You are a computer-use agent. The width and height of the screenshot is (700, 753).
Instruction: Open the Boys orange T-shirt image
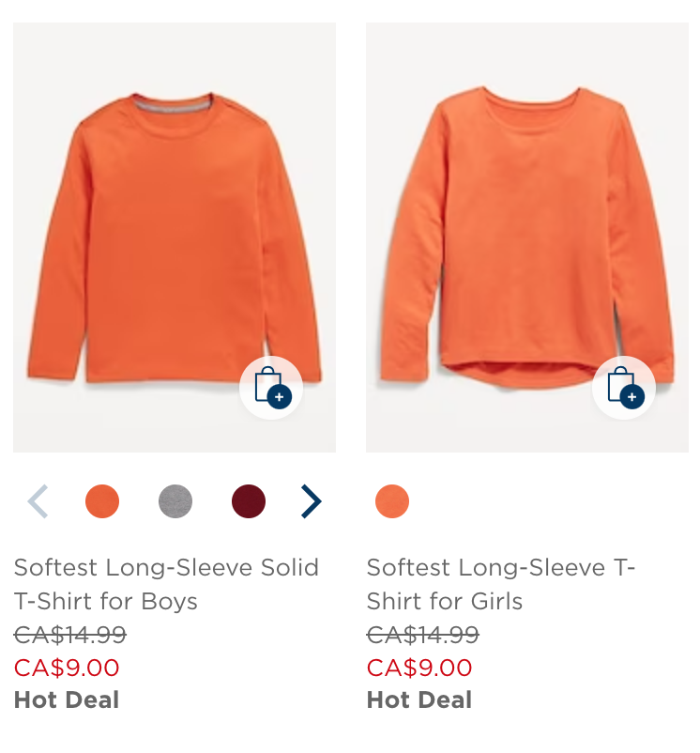click(x=175, y=238)
